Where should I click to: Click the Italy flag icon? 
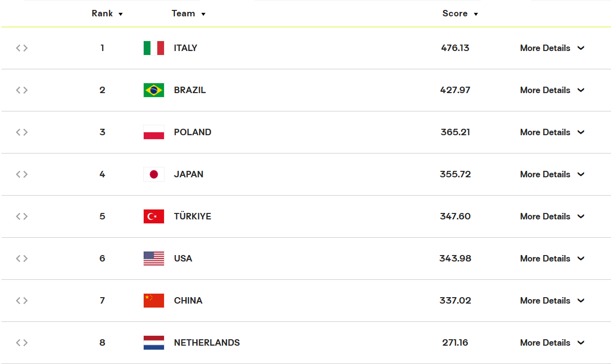154,48
